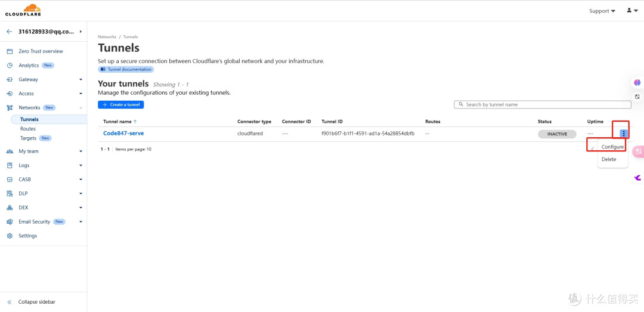
Task: Click the Tunnel name column header
Action: (x=117, y=122)
